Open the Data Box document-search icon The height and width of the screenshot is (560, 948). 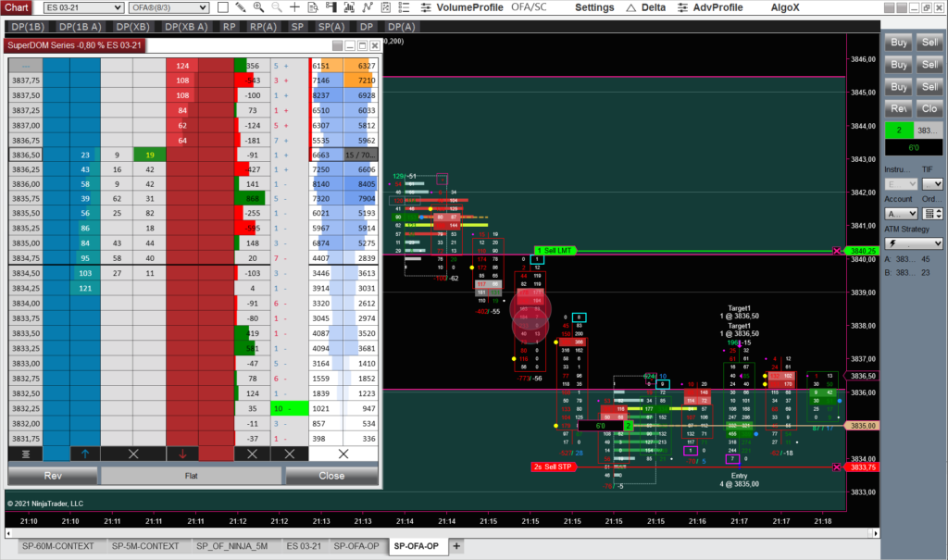313,7
